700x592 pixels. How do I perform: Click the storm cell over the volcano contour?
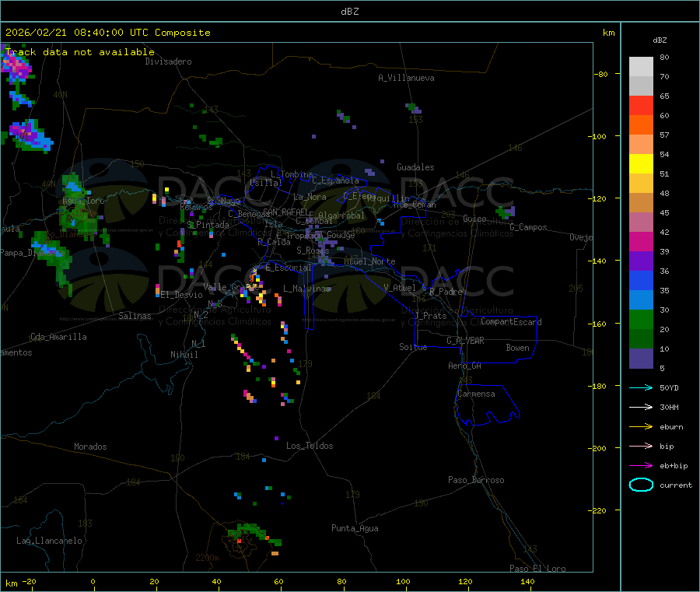tap(254, 535)
